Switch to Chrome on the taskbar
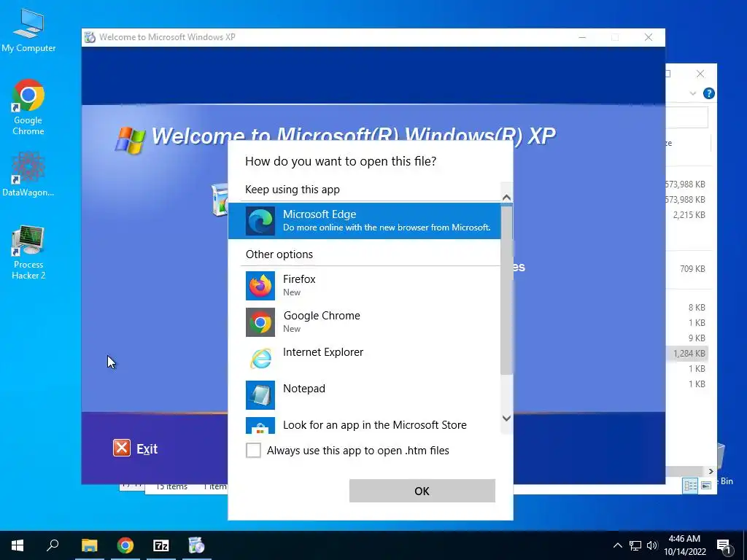Viewport: 747px width, 560px height. coord(125,545)
